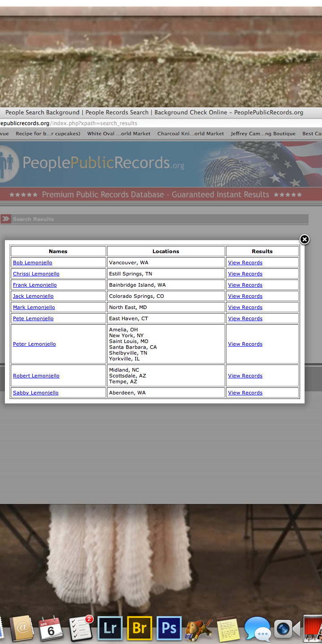View Records for North East, MD row

click(245, 307)
